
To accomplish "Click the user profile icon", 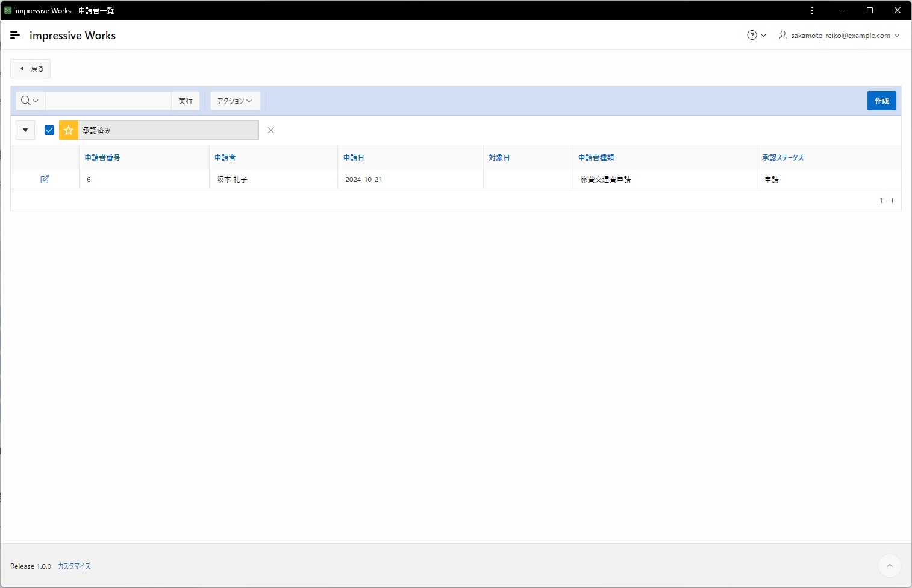I will click(782, 36).
